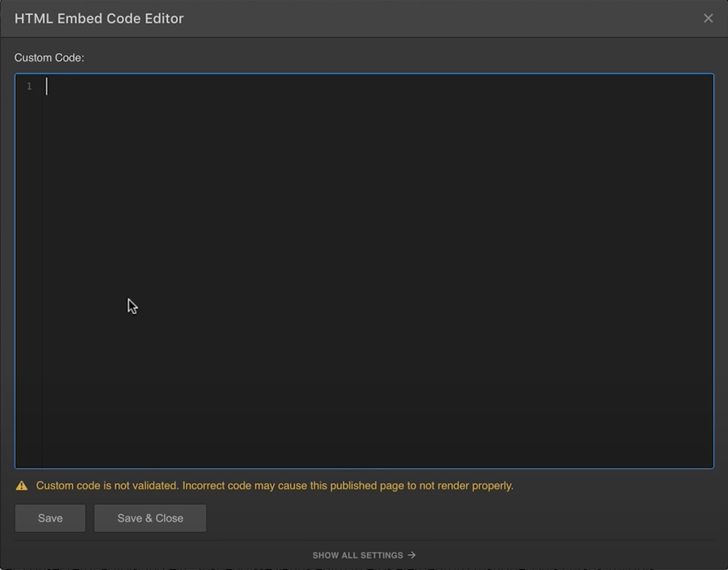Click the Custom Code label
Screen dimensions: 728x570
click(49, 58)
